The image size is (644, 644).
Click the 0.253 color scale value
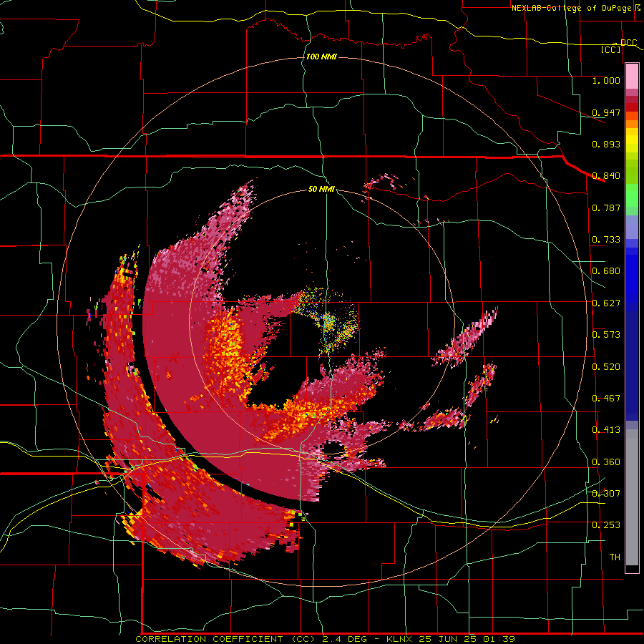point(606,525)
